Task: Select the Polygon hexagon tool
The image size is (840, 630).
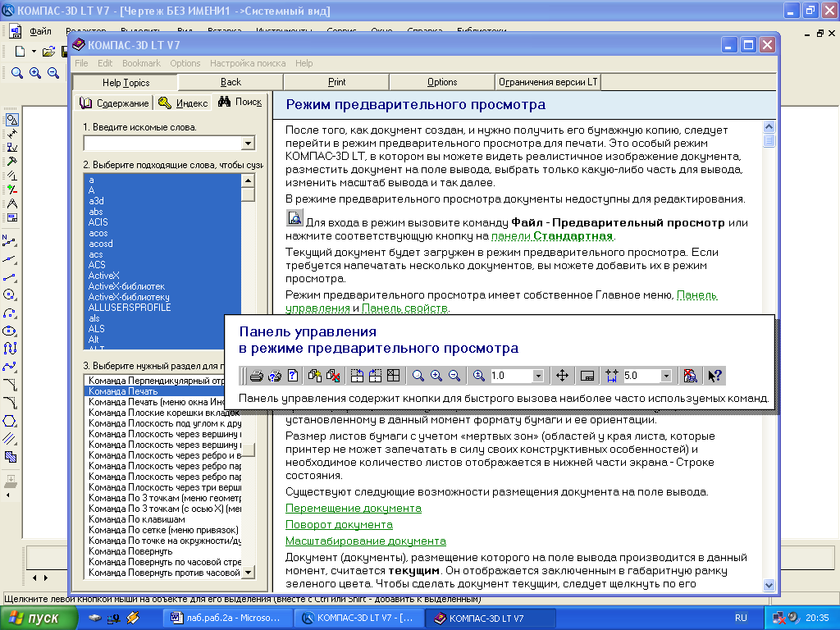Action: click(x=10, y=421)
